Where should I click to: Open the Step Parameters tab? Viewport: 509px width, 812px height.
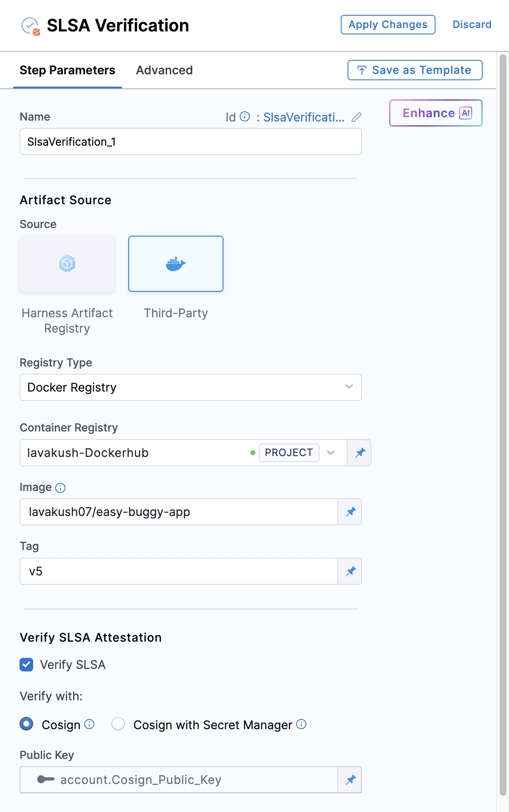67,70
